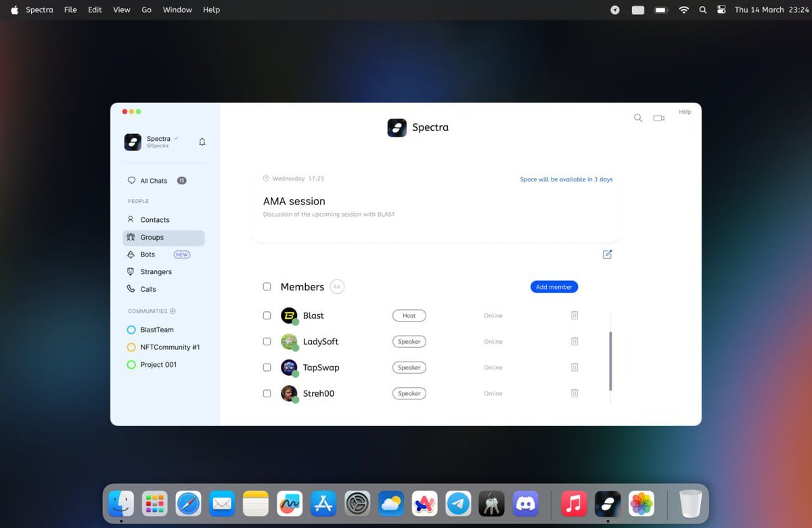Open the Spectra menu in menu bar
812x528 pixels.
point(39,9)
